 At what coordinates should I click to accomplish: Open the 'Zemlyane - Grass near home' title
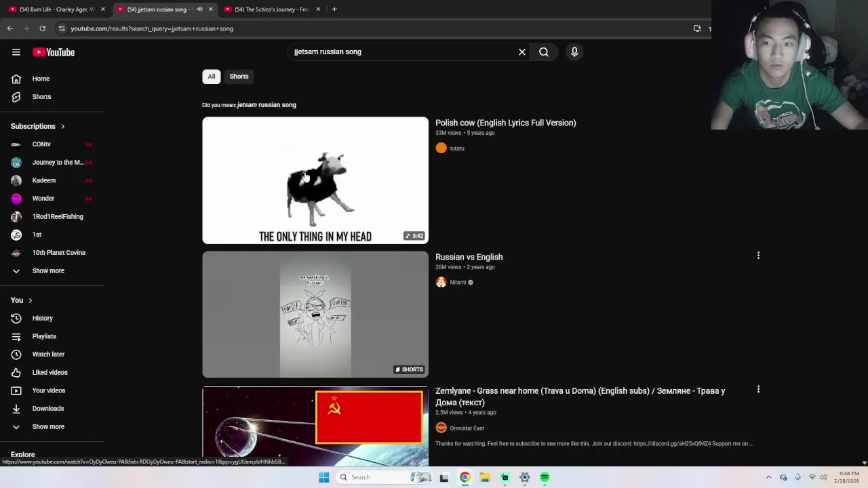(580, 396)
